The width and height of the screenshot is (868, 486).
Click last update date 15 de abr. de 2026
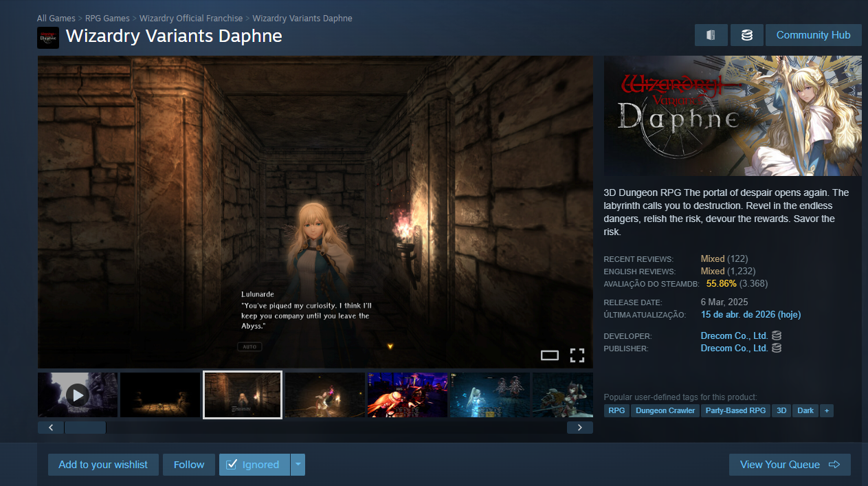pos(750,315)
